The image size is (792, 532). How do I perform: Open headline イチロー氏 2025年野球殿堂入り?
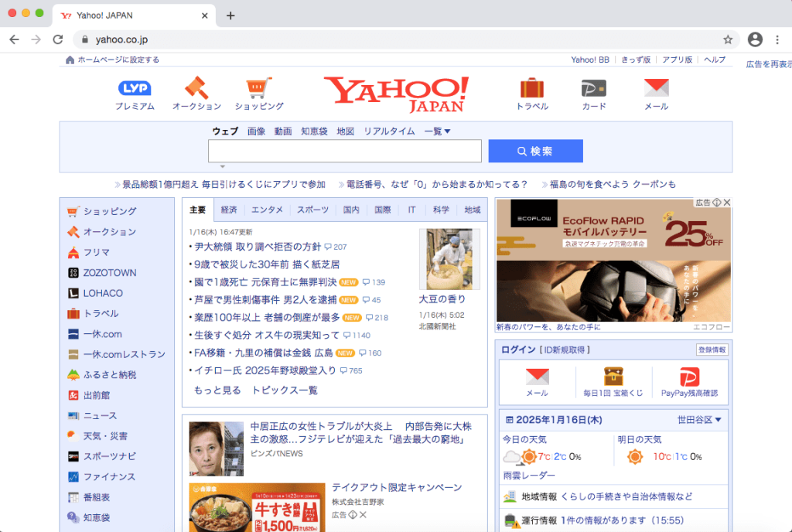(265, 370)
